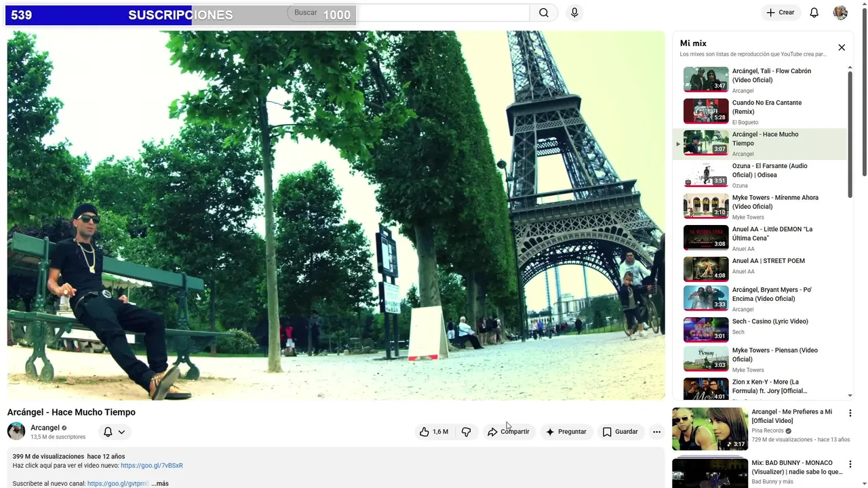
Task: Select the current Arcángel - Hace Mucho Tiempo item
Action: tap(759, 144)
